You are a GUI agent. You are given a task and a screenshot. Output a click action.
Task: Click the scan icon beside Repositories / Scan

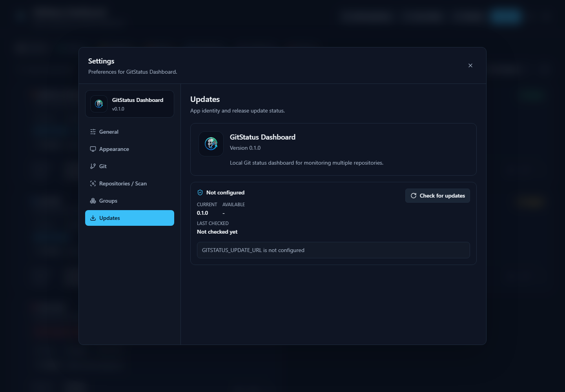coord(93,183)
